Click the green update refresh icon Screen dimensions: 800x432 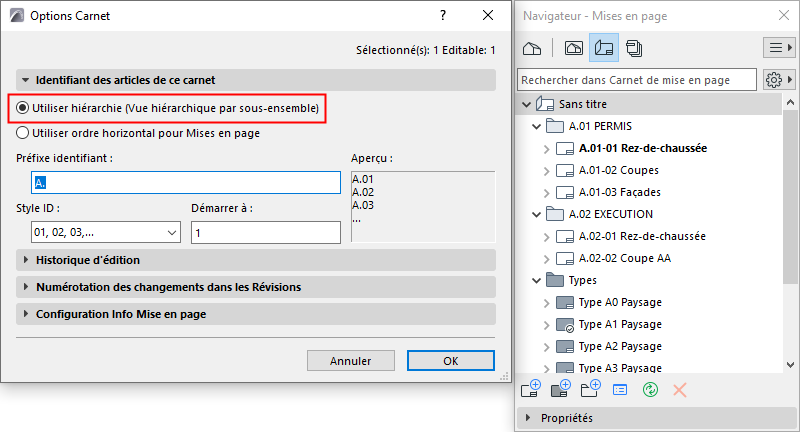tap(650, 388)
